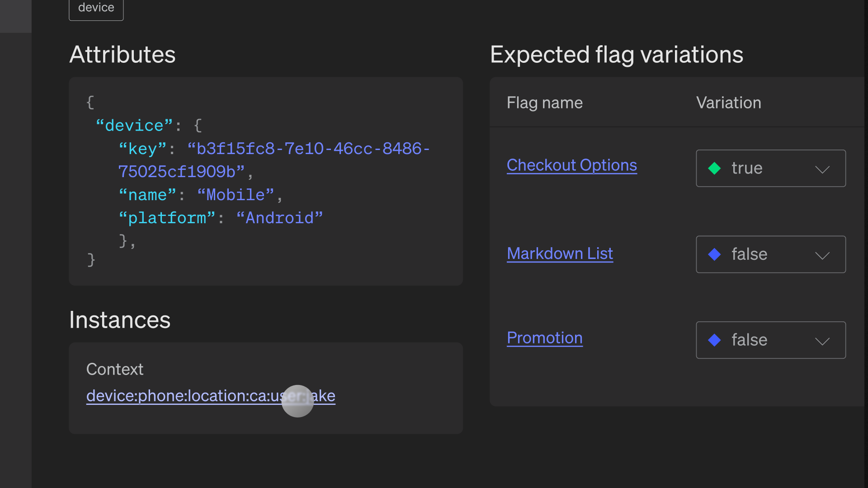Click the "name": "Mobile" attribute line
Image resolution: width=868 pixels, height=488 pixels.
(200, 195)
